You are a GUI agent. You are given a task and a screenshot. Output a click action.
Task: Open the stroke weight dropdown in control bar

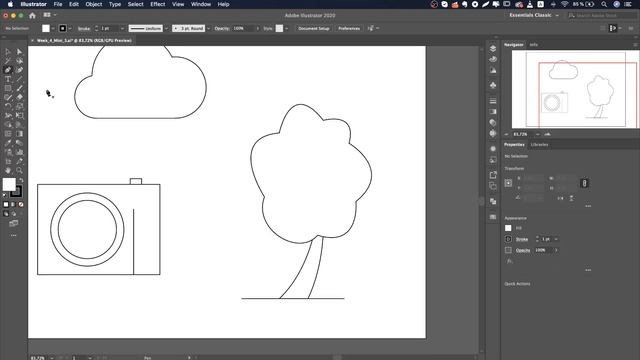(122, 29)
